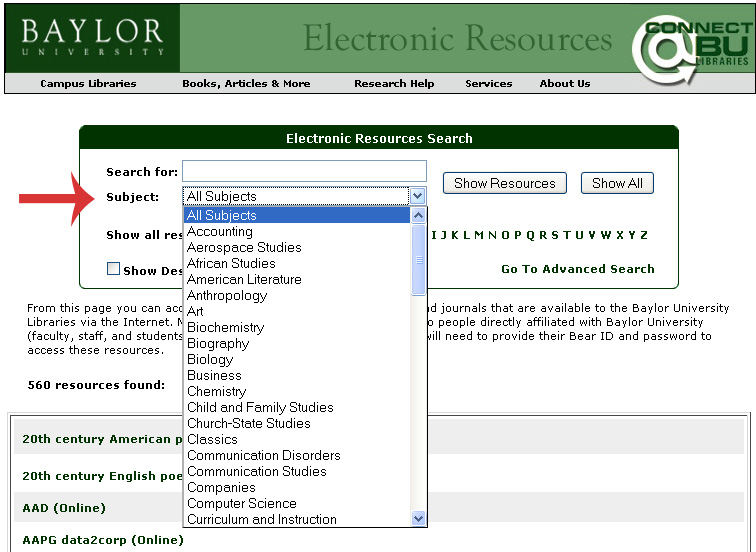Image resolution: width=756 pixels, height=552 pixels.
Task: Toggle the Show Descriptions checkbox
Action: pyautogui.click(x=114, y=269)
